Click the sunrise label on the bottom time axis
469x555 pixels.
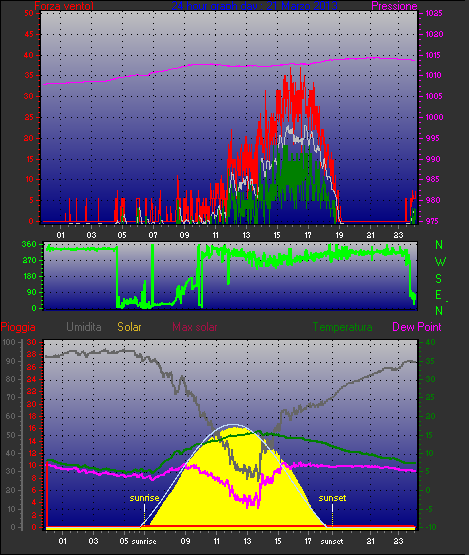click(144, 542)
